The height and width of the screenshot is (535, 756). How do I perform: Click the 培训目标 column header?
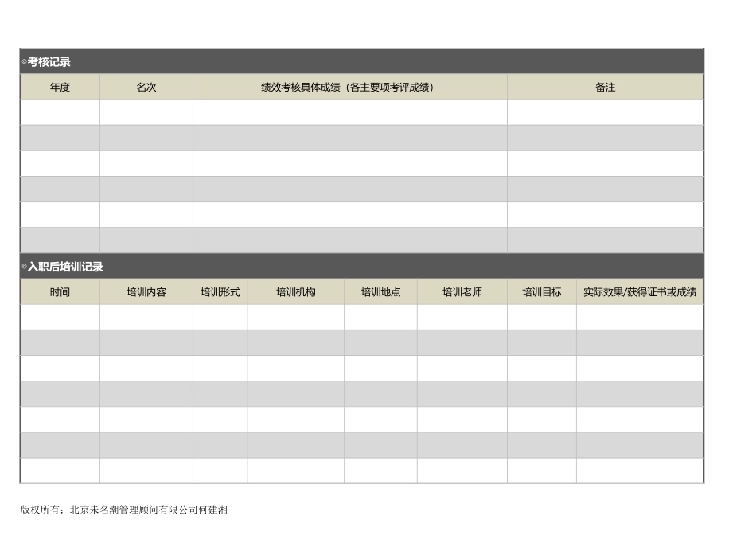click(x=541, y=292)
